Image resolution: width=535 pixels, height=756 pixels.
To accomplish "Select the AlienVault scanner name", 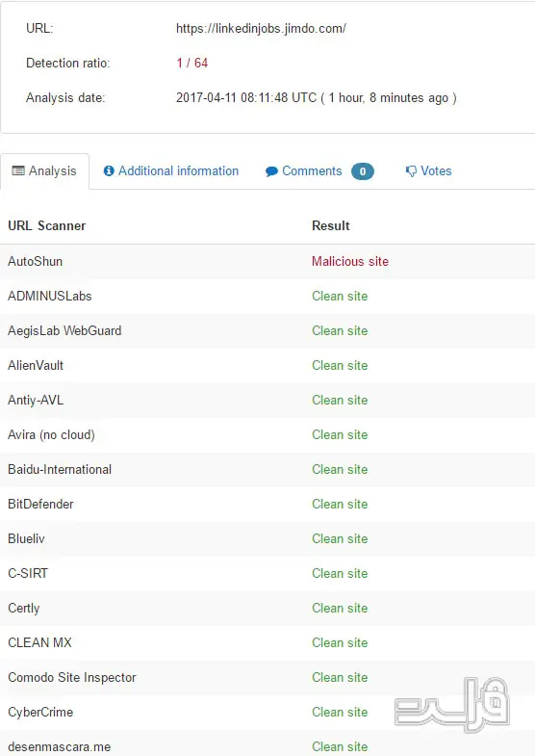I will click(36, 365).
